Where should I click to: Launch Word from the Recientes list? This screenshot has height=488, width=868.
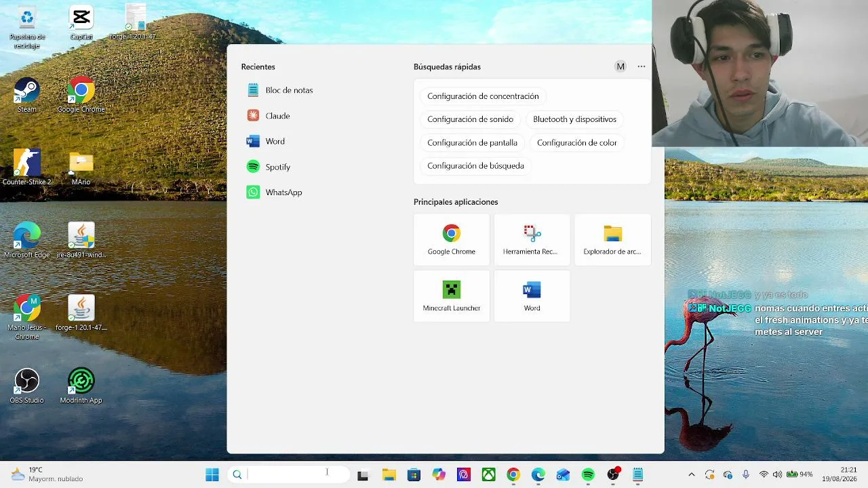pos(266,141)
